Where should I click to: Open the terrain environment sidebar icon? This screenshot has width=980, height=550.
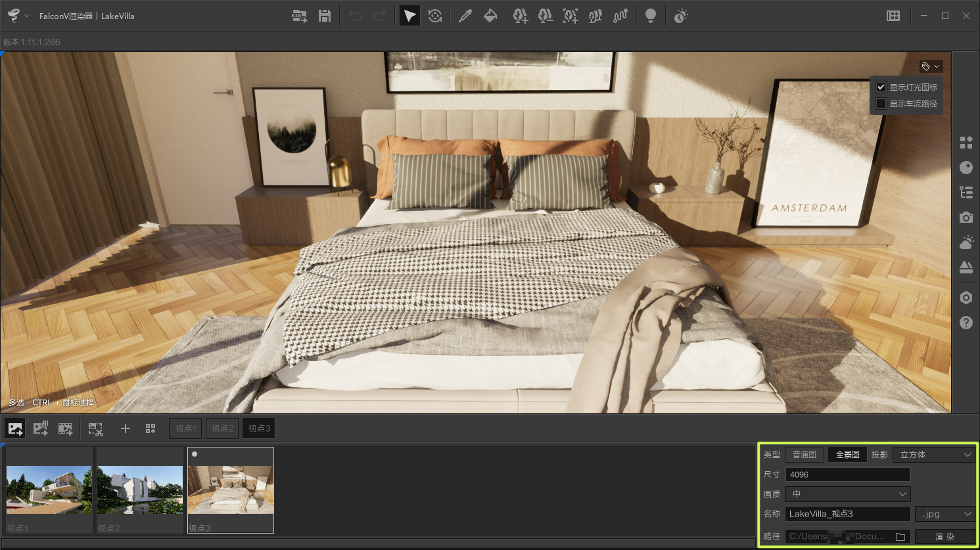click(966, 267)
